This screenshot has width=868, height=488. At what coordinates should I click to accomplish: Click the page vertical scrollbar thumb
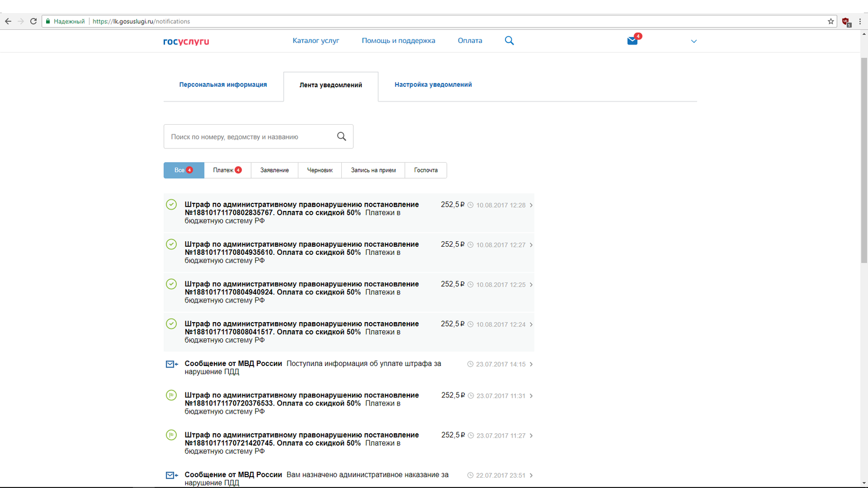click(x=864, y=160)
